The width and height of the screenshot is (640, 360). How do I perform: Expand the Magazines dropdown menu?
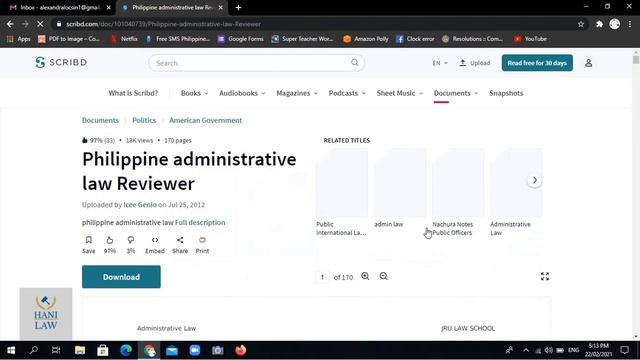[297, 93]
